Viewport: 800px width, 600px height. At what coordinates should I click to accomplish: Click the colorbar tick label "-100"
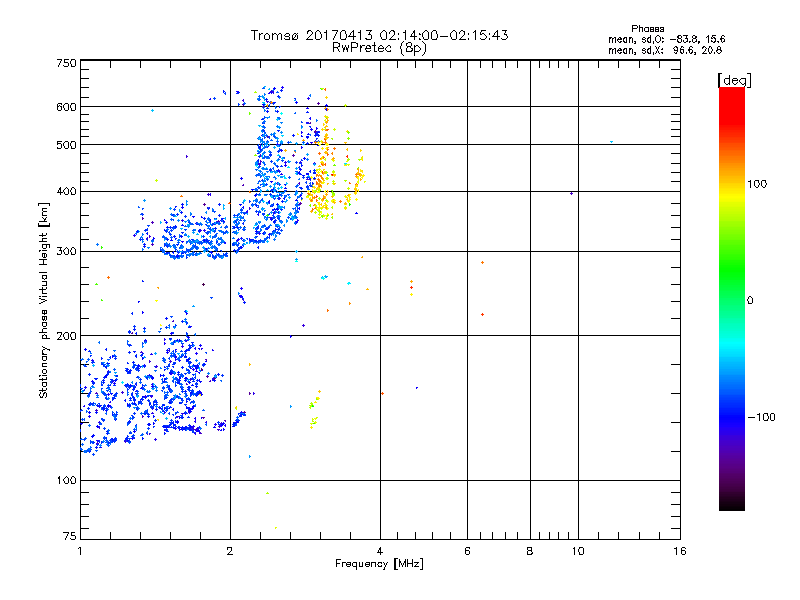click(761, 417)
